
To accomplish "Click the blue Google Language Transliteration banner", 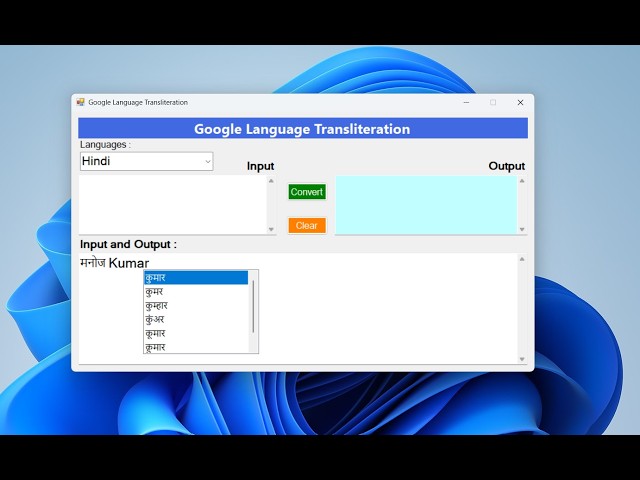I will click(x=303, y=129).
